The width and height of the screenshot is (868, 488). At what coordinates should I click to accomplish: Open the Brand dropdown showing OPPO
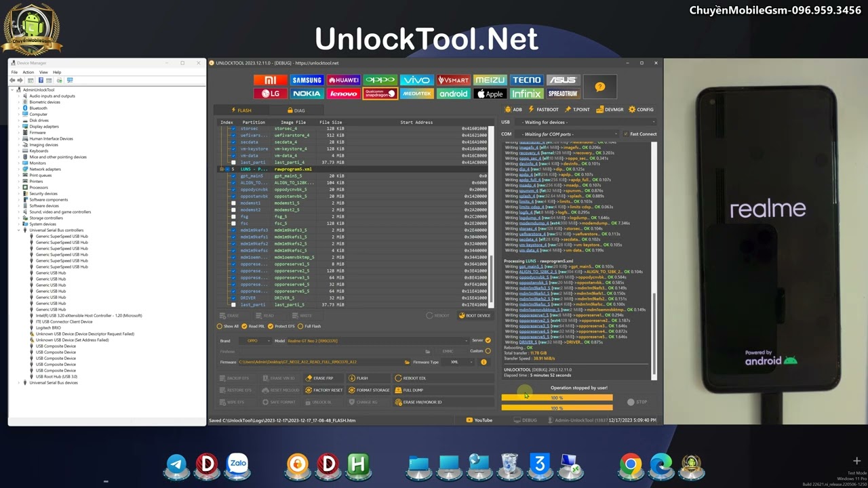pyautogui.click(x=255, y=341)
